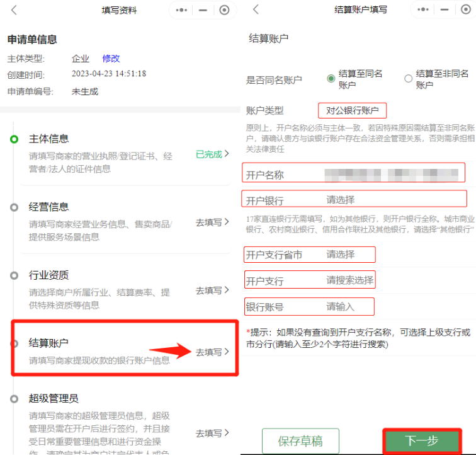Open the 账户类型 对公银行账户 selector

pyautogui.click(x=352, y=110)
